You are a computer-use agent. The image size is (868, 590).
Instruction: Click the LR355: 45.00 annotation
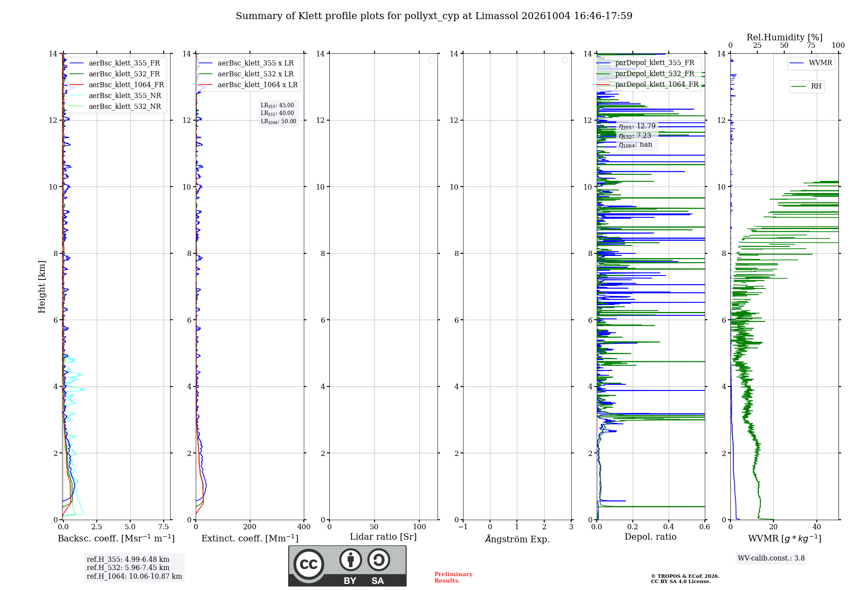[x=277, y=105]
